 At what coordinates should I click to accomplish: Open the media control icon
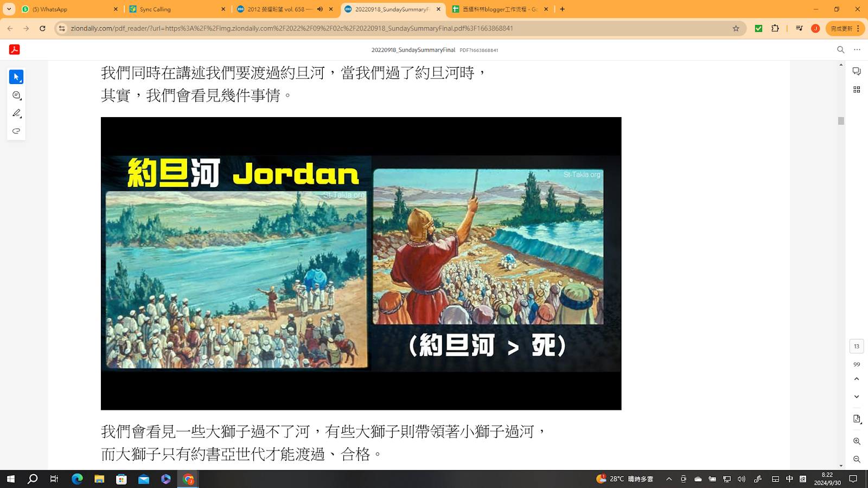[799, 28]
